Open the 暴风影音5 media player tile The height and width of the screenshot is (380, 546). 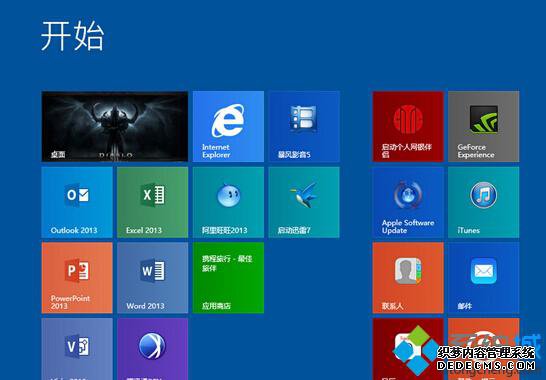coord(304,126)
